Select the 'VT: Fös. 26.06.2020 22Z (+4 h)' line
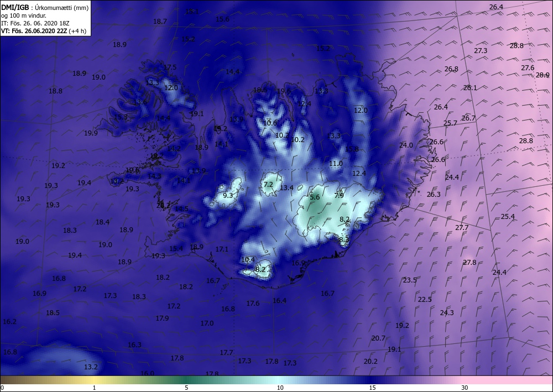 click(44, 30)
